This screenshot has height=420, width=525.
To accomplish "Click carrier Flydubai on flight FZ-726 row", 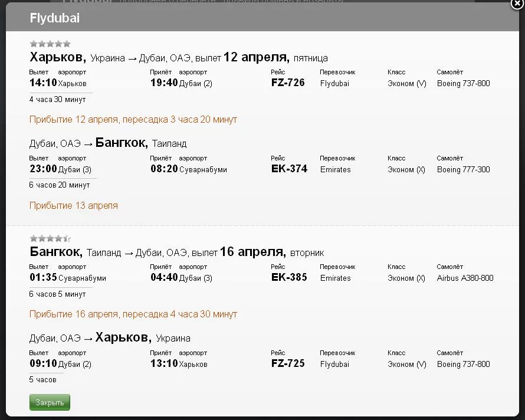I will [334, 83].
